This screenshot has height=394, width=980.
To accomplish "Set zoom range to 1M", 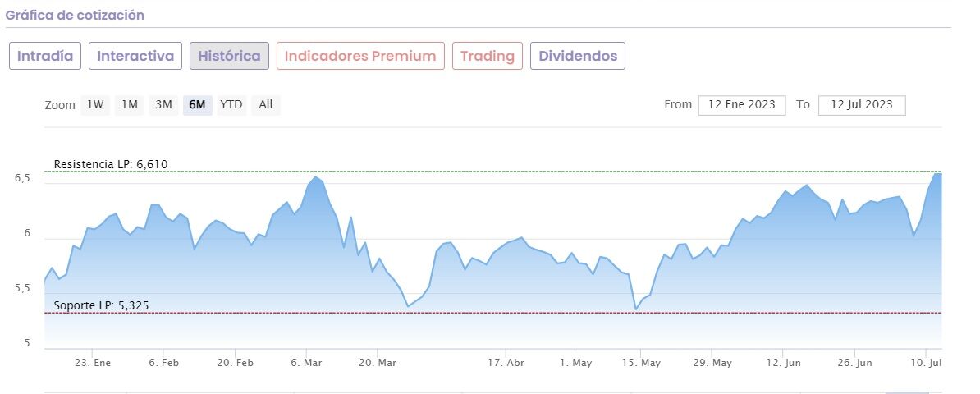I will tap(130, 105).
